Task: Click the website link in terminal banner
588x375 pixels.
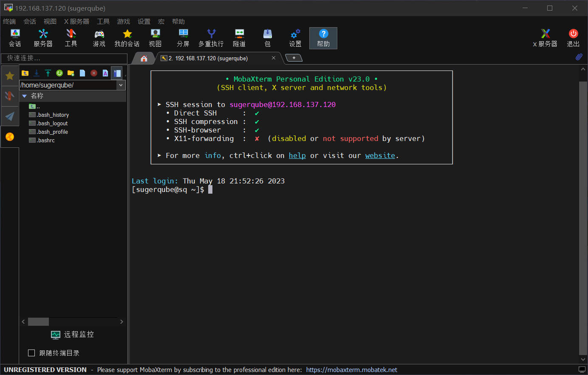Action: 380,155
